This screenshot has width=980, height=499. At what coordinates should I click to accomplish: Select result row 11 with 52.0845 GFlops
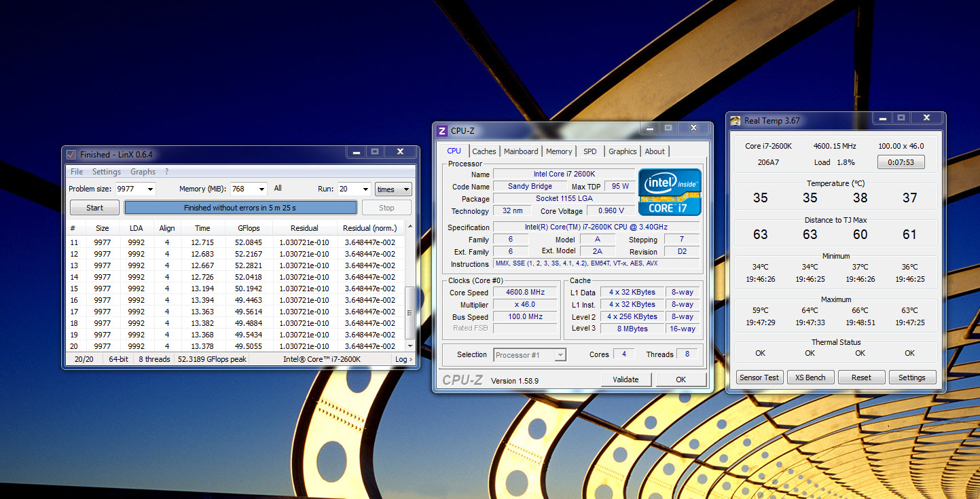[x=235, y=242]
